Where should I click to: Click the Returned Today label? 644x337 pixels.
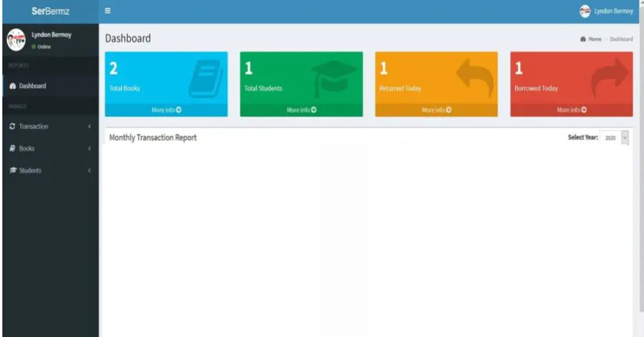coord(400,88)
